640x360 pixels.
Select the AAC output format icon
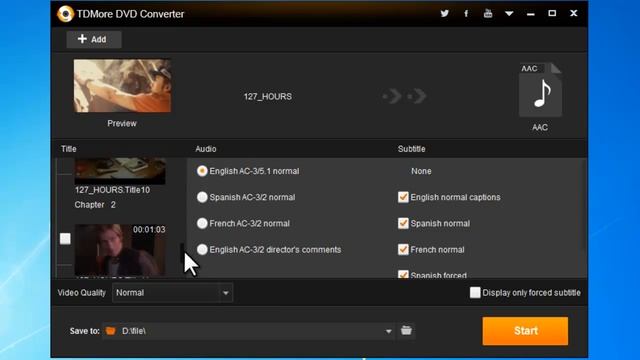pos(540,90)
